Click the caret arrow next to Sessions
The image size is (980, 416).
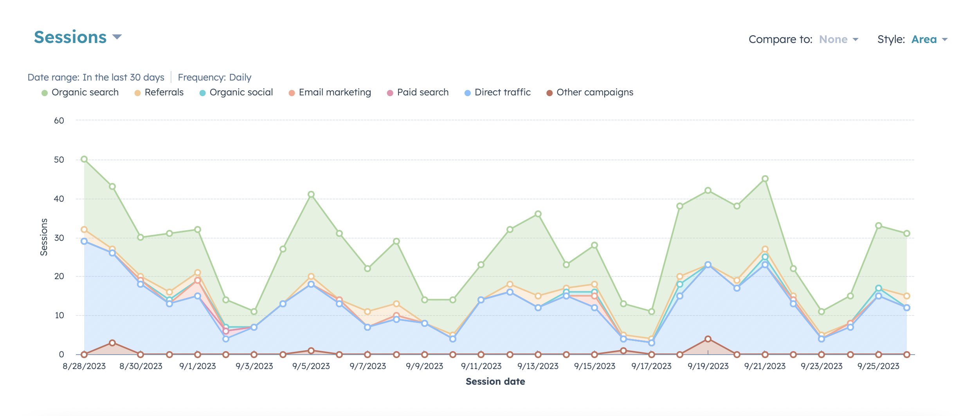tap(117, 38)
